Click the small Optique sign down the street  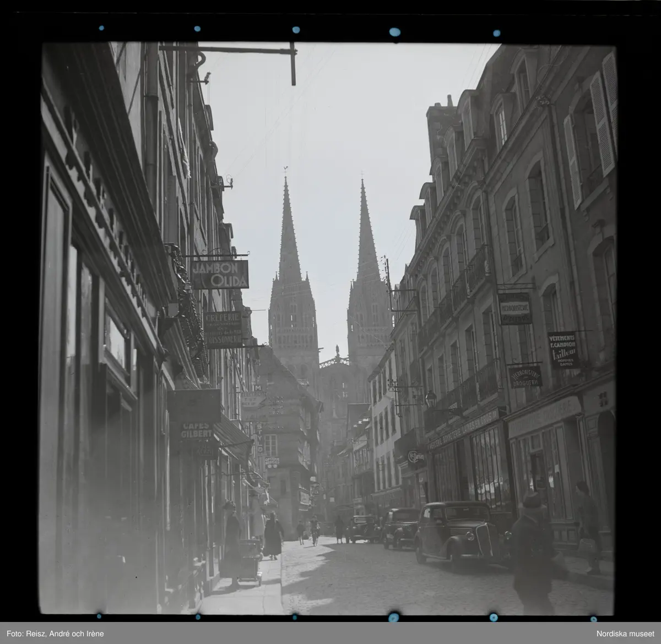272,462
